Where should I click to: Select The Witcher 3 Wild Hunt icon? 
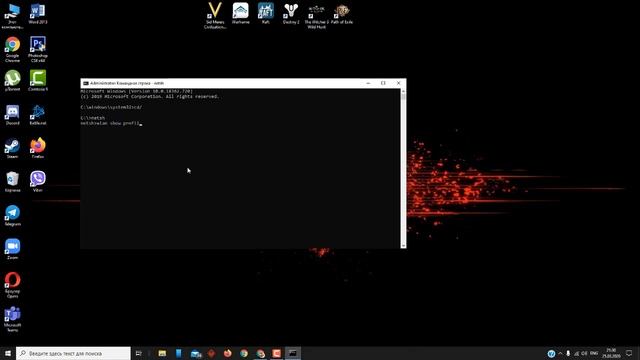pos(316,16)
